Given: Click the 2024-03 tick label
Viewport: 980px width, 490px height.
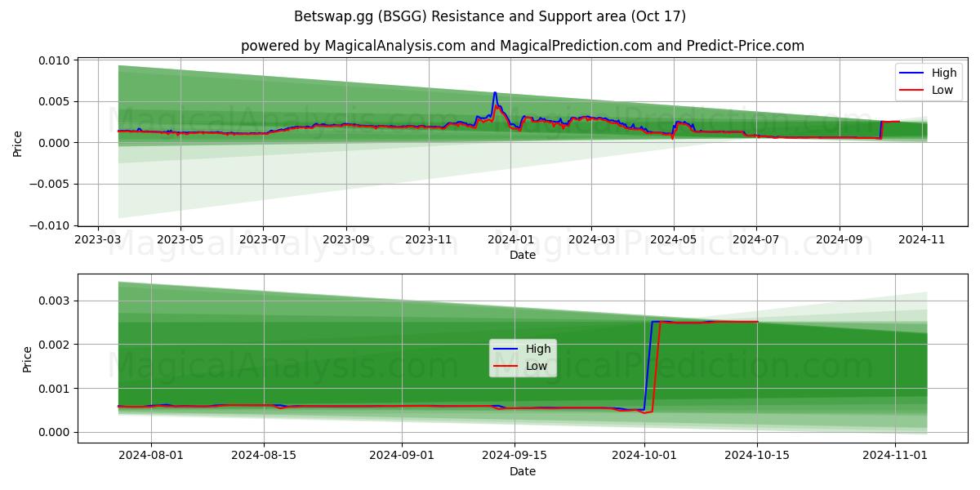Looking at the screenshot, I should click(x=591, y=240).
